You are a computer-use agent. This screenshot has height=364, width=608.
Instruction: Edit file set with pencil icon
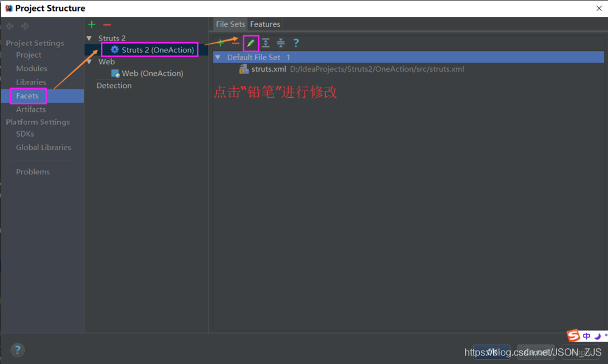251,43
